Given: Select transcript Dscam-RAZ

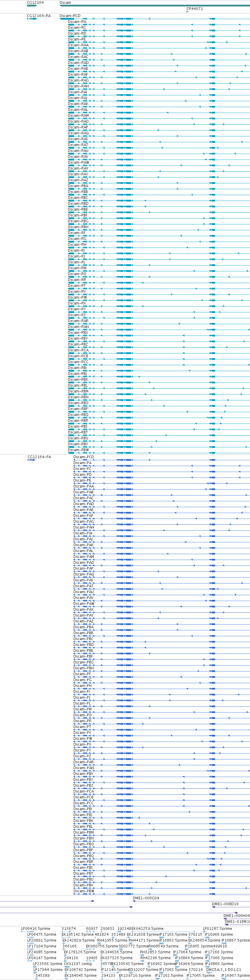Looking at the screenshot, I should pyautogui.click(x=78, y=180).
